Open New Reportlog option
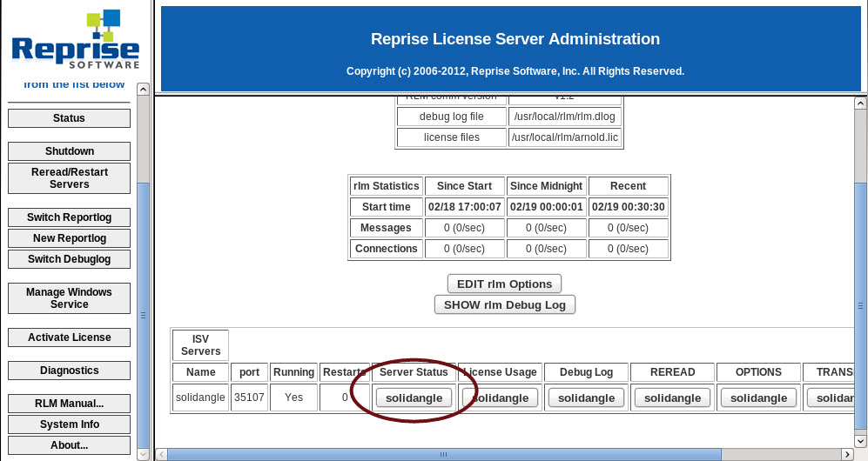Viewport: 868px width, 461px height. tap(70, 238)
